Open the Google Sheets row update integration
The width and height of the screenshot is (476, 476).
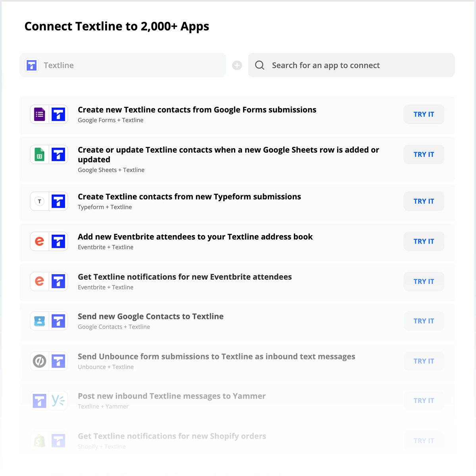click(228, 155)
